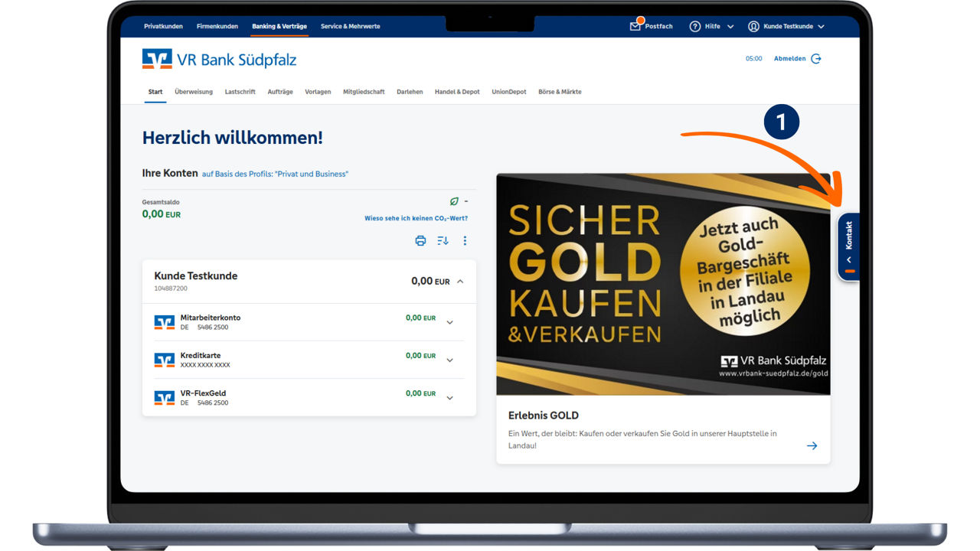Open the Erlebnis GOLD arrow link
This screenshot has width=980, height=551.
812,445
